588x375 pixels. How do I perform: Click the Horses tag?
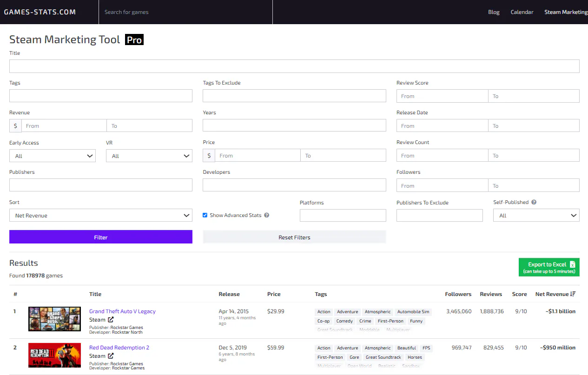[415, 357]
